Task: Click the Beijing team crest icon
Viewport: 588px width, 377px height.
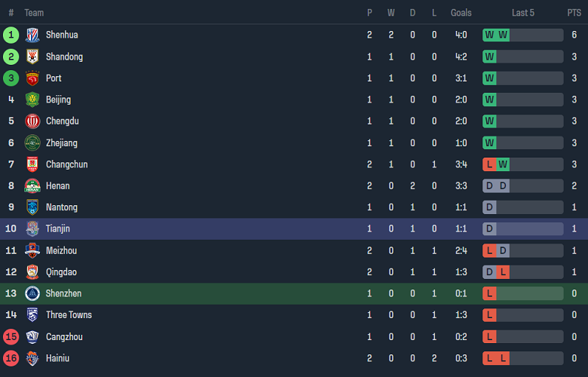Action: click(x=32, y=100)
